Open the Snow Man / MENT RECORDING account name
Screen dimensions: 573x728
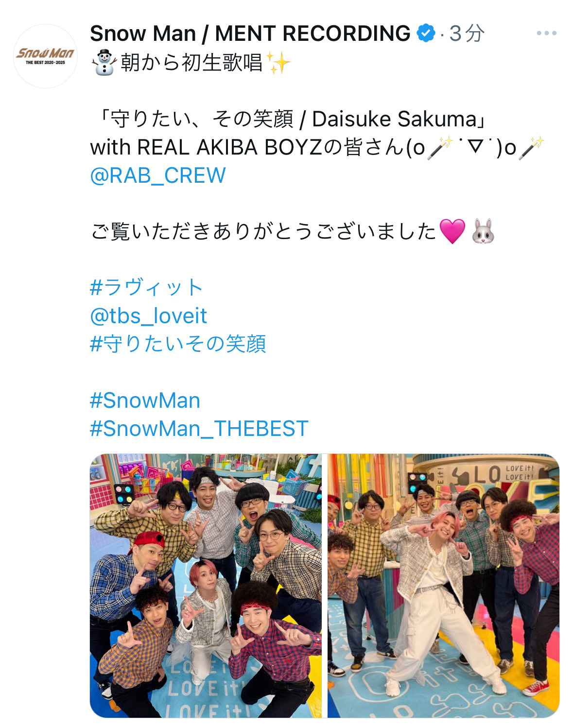click(x=250, y=34)
